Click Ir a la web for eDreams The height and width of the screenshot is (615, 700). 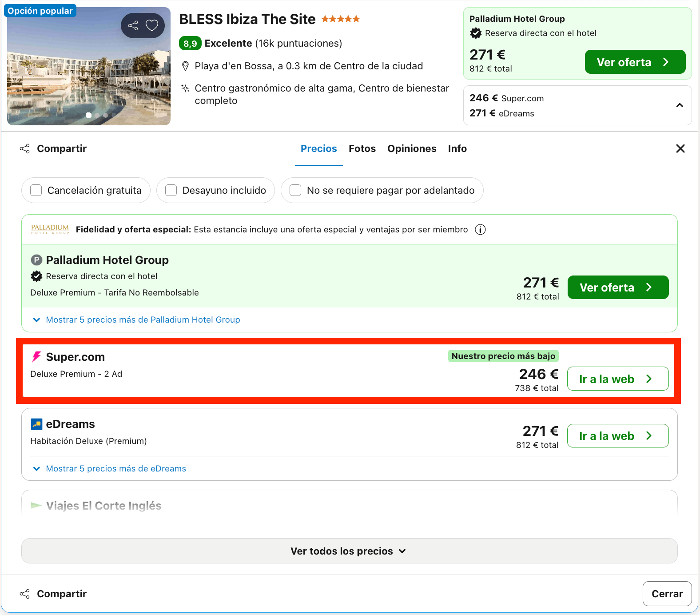click(618, 435)
